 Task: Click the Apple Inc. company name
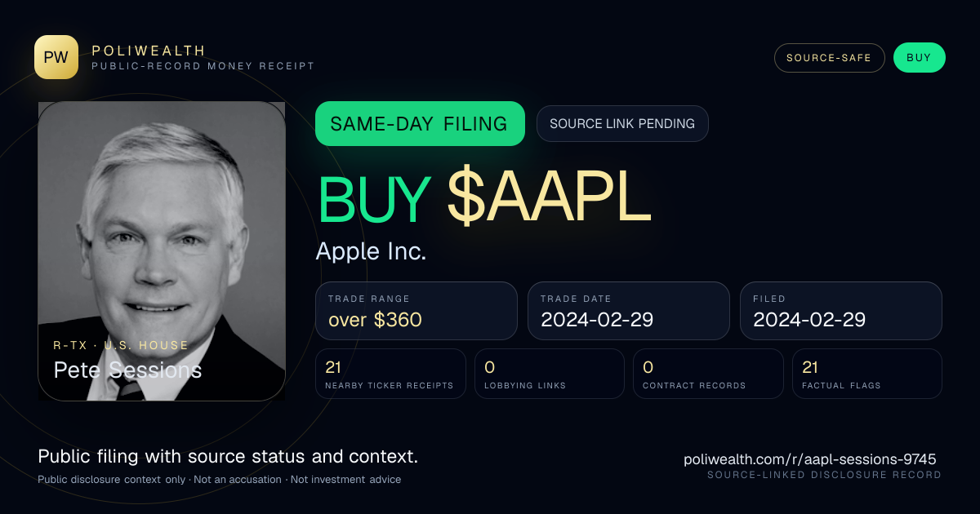tap(371, 251)
